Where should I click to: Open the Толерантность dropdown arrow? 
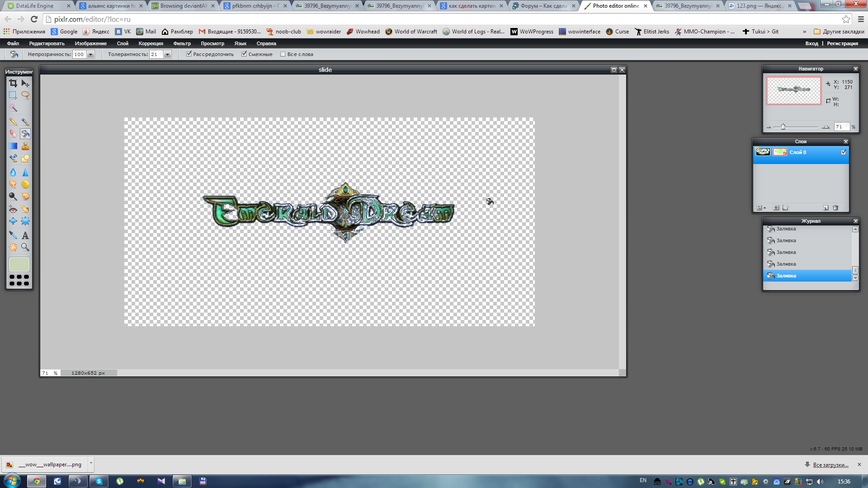167,55
